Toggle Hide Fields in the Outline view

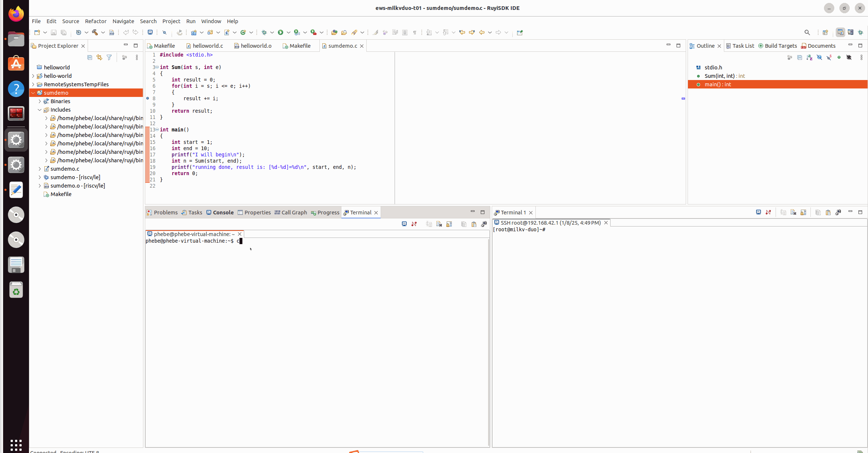819,58
